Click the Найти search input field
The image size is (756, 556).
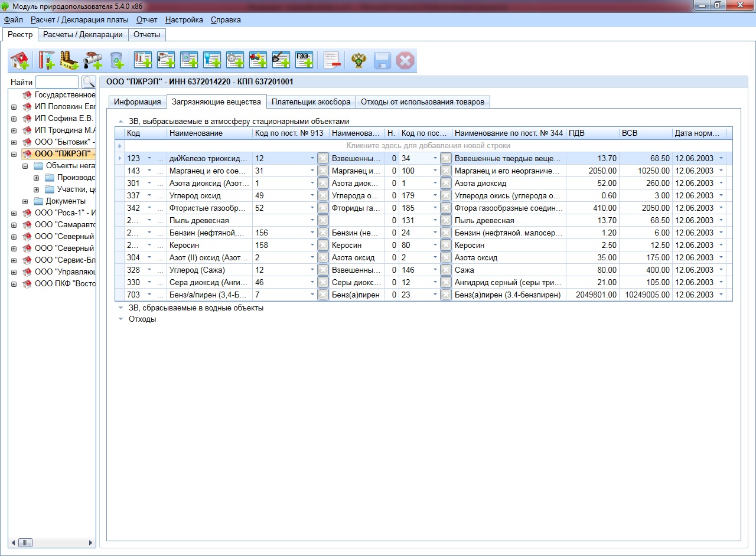[57, 82]
